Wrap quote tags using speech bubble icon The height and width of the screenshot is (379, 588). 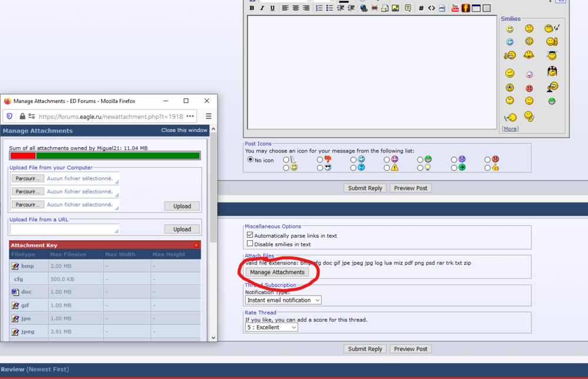[408, 8]
